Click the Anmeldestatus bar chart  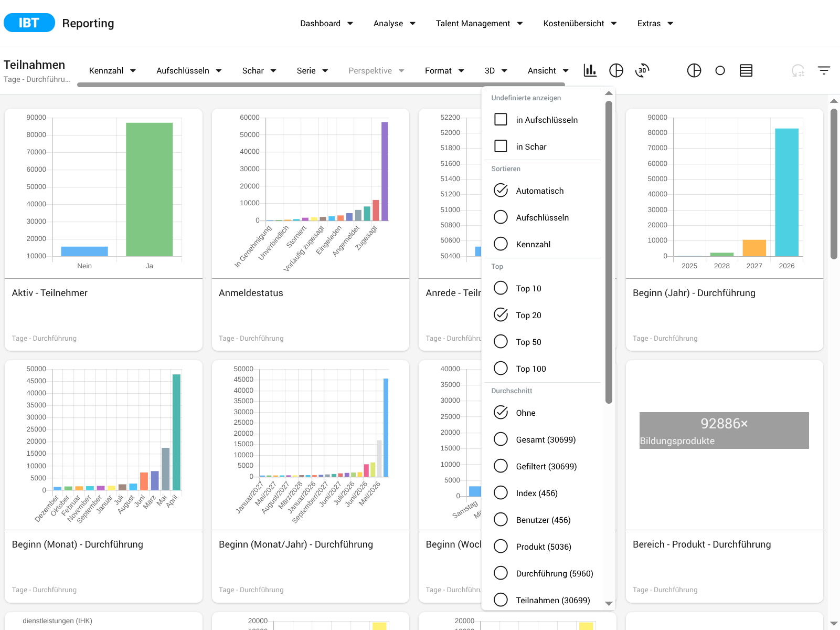point(311,193)
